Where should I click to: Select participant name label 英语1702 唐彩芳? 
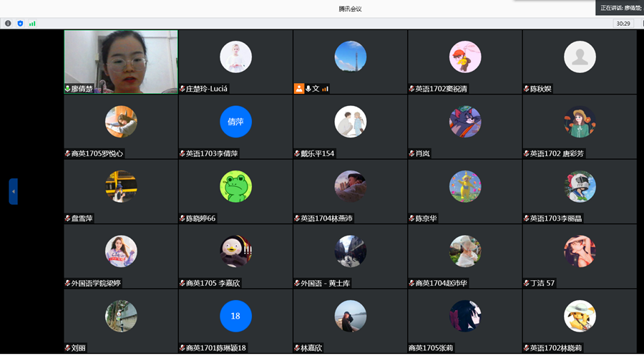(557, 153)
